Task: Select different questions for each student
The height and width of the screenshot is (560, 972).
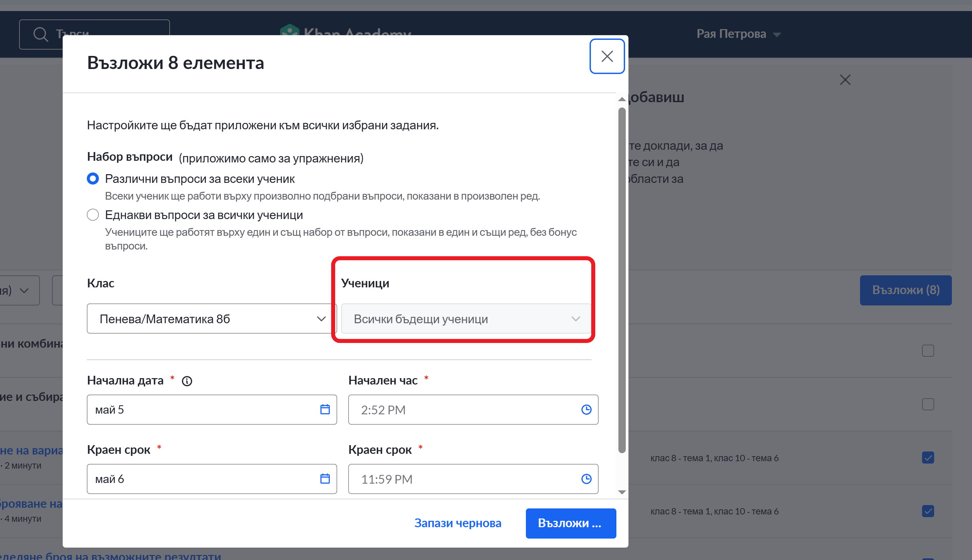Action: tap(93, 179)
